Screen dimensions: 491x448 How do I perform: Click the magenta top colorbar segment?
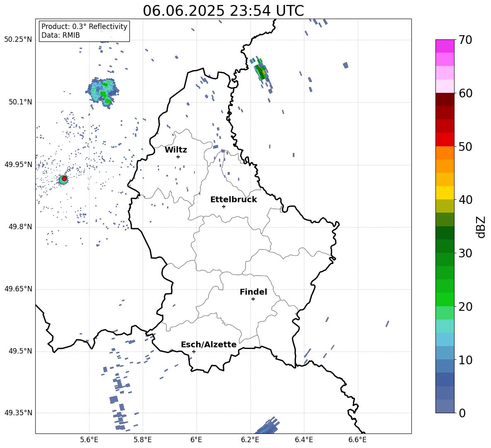coord(445,46)
